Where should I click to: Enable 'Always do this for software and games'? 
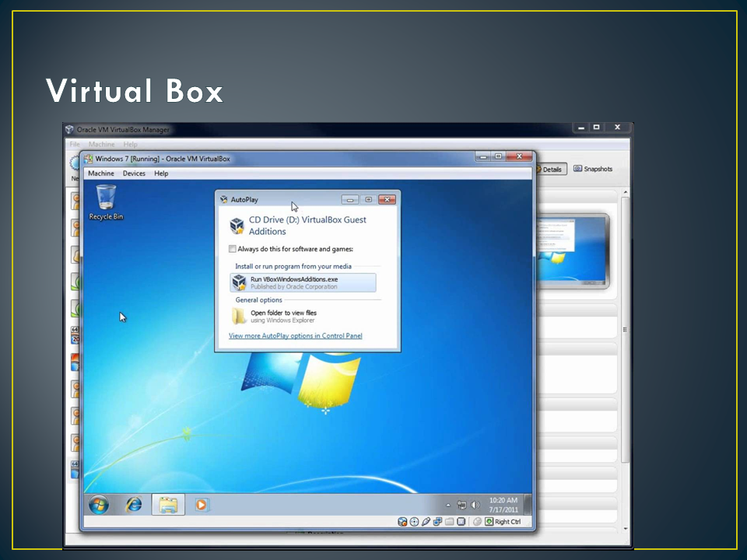point(232,249)
